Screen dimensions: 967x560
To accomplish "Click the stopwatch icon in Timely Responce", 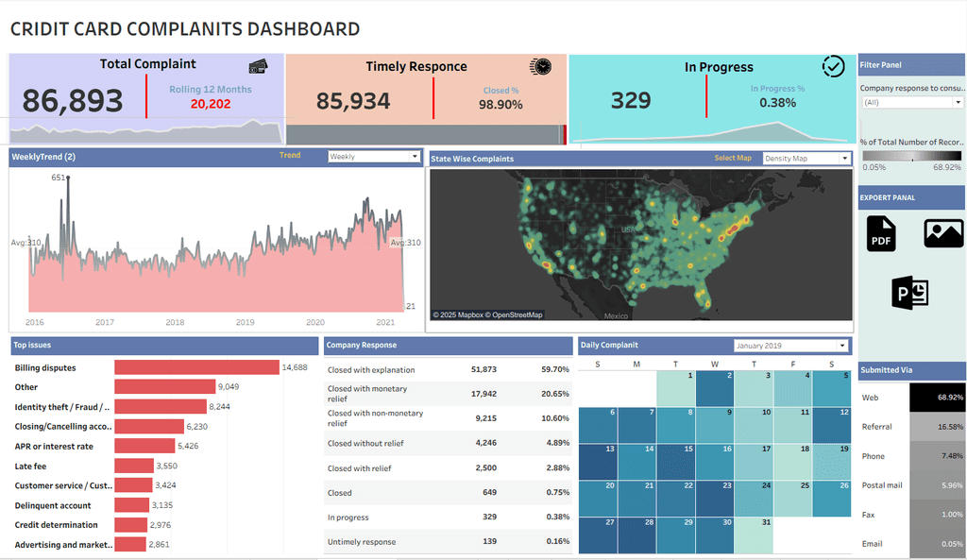I will tap(540, 66).
